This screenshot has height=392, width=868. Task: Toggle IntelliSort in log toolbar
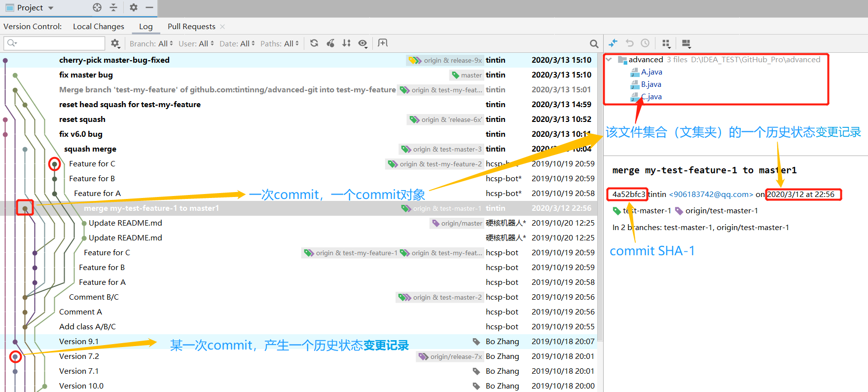click(347, 43)
